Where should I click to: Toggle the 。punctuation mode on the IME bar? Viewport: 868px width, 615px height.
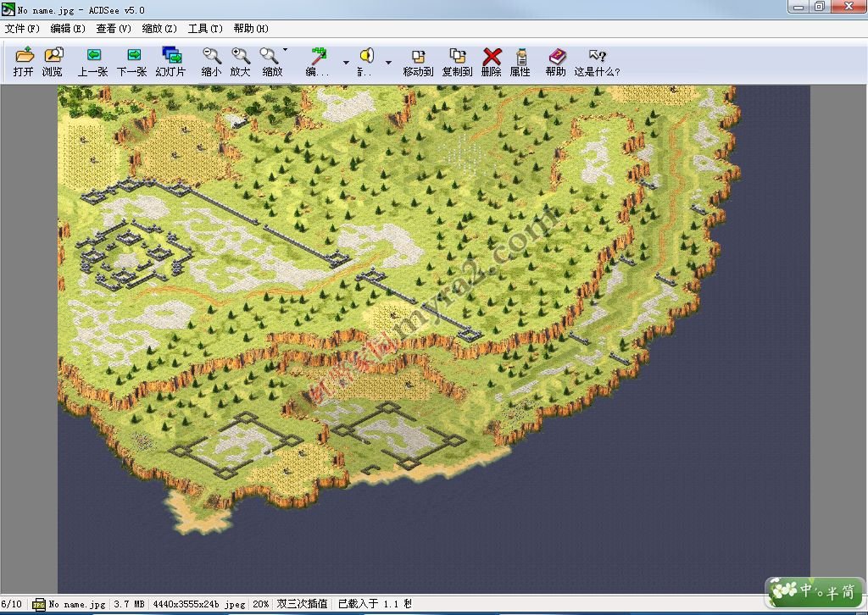820,594
